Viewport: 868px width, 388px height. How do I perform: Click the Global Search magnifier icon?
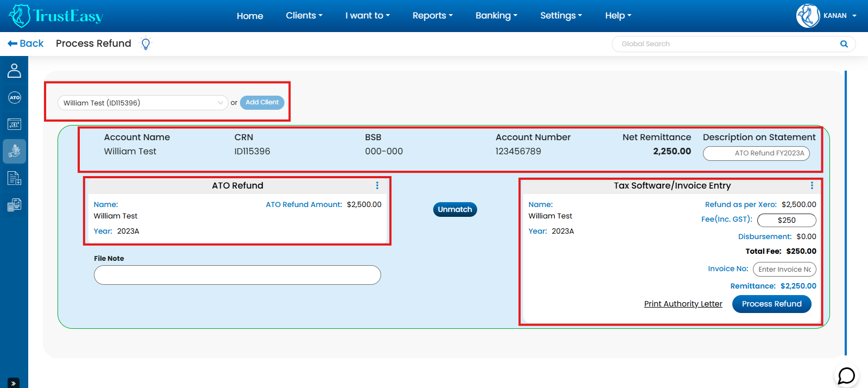844,44
